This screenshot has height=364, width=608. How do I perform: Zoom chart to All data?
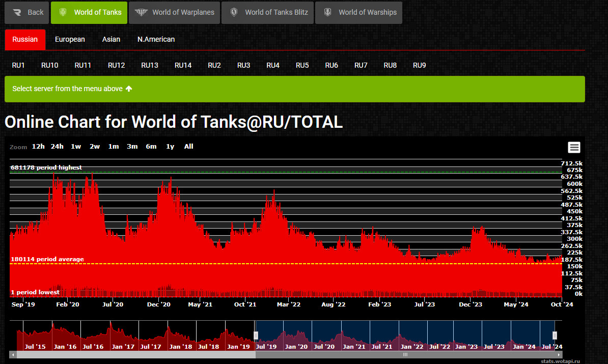[188, 147]
